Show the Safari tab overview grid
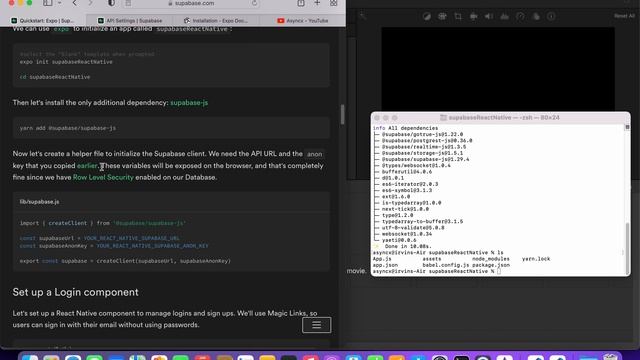 [x=333, y=3]
